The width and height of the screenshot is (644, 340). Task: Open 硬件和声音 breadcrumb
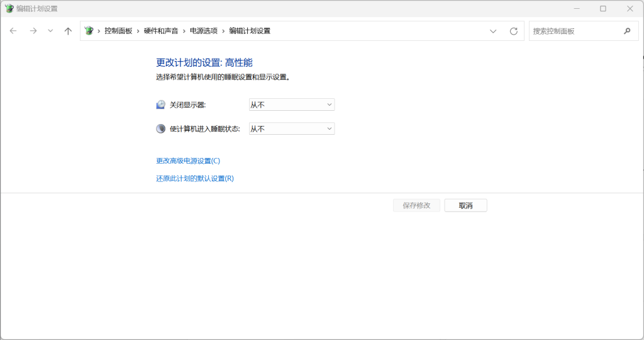click(x=161, y=31)
